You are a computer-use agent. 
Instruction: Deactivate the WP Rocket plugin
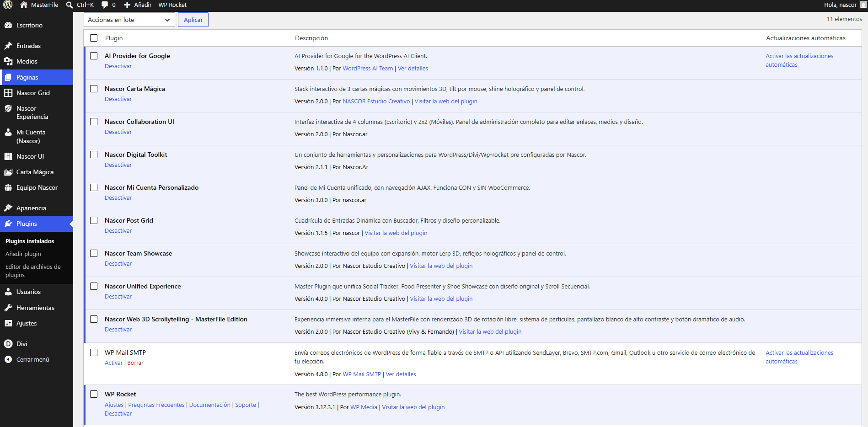(118, 414)
